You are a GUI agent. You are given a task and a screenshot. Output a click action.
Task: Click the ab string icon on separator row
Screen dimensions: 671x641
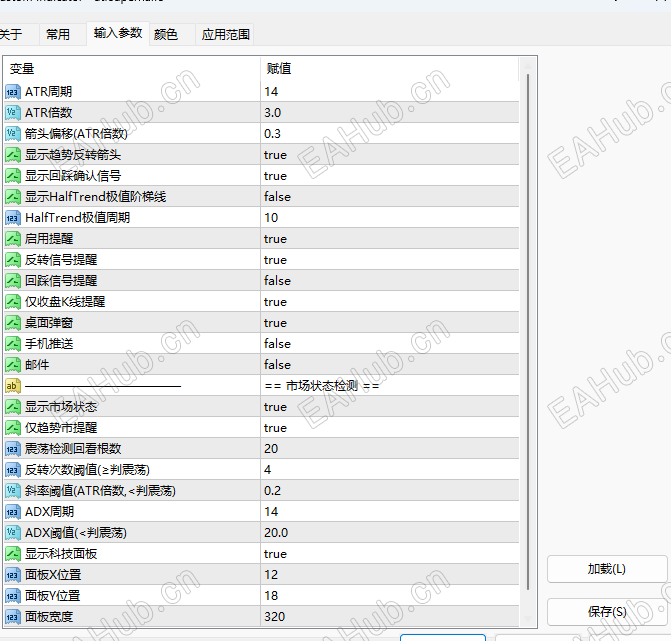[x=13, y=386]
